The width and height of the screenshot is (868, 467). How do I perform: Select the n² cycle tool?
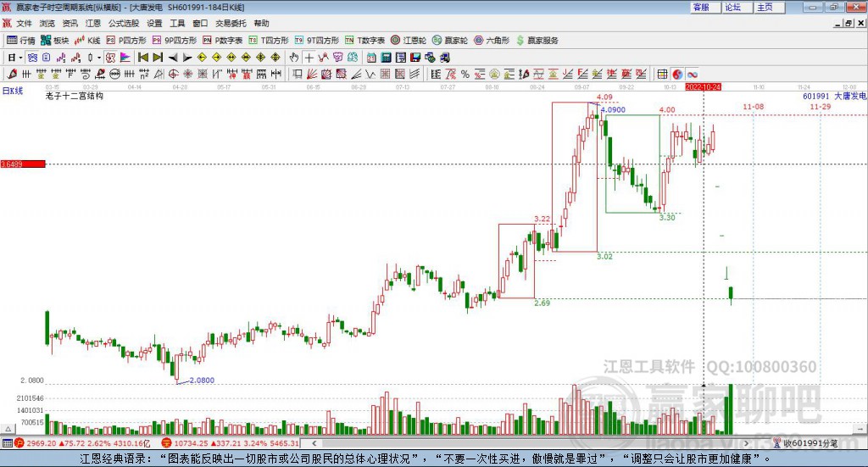tap(144, 74)
